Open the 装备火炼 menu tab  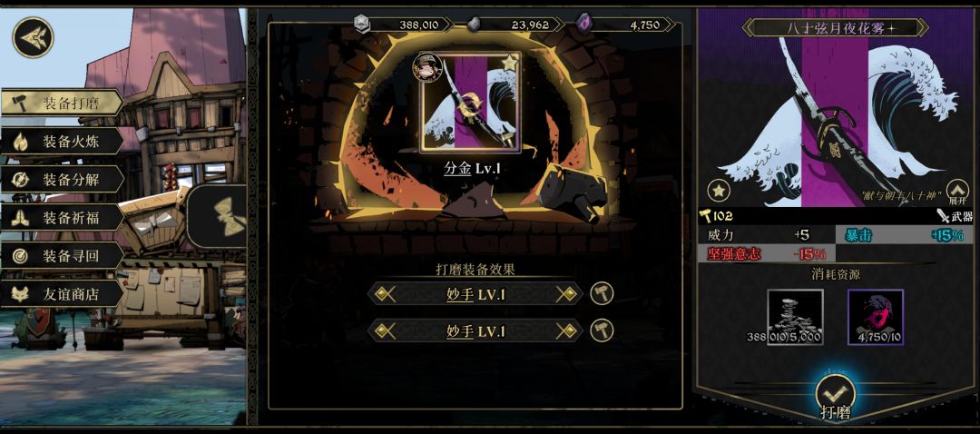(x=62, y=142)
